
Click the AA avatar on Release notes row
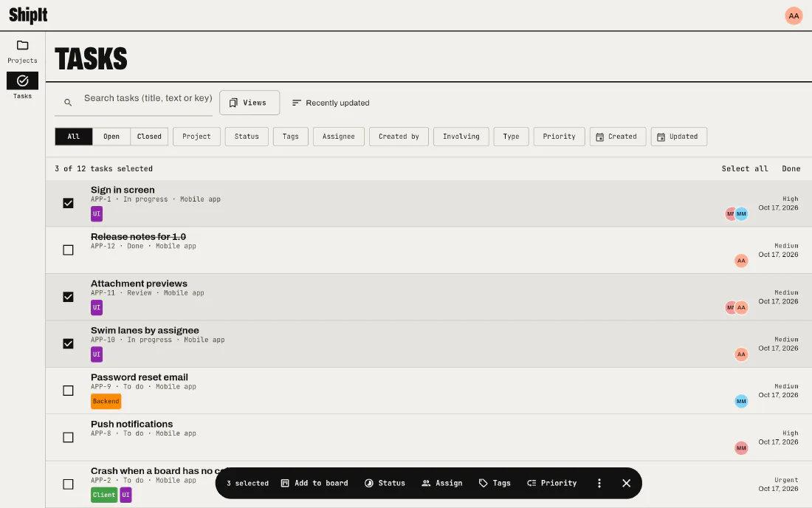tap(741, 261)
